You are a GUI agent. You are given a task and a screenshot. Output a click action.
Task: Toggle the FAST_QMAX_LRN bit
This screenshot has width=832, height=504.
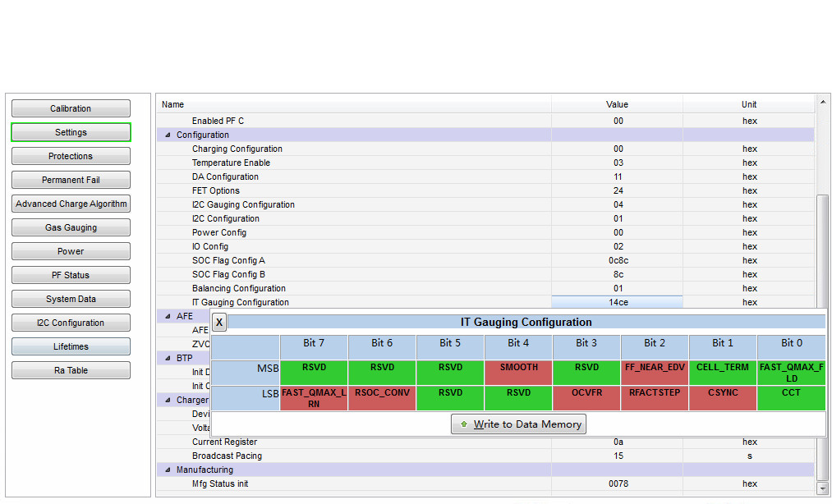click(314, 398)
